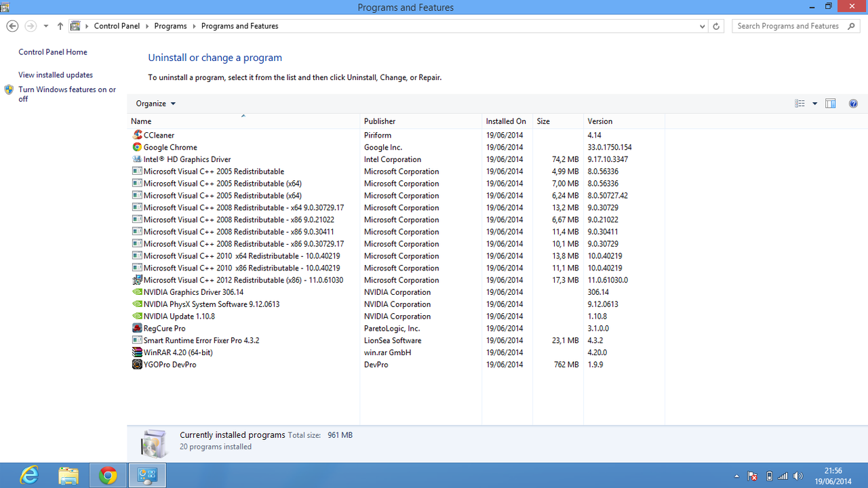Expand arrow after Control Panel breadcrumb
The height and width of the screenshot is (488, 868).
point(147,26)
